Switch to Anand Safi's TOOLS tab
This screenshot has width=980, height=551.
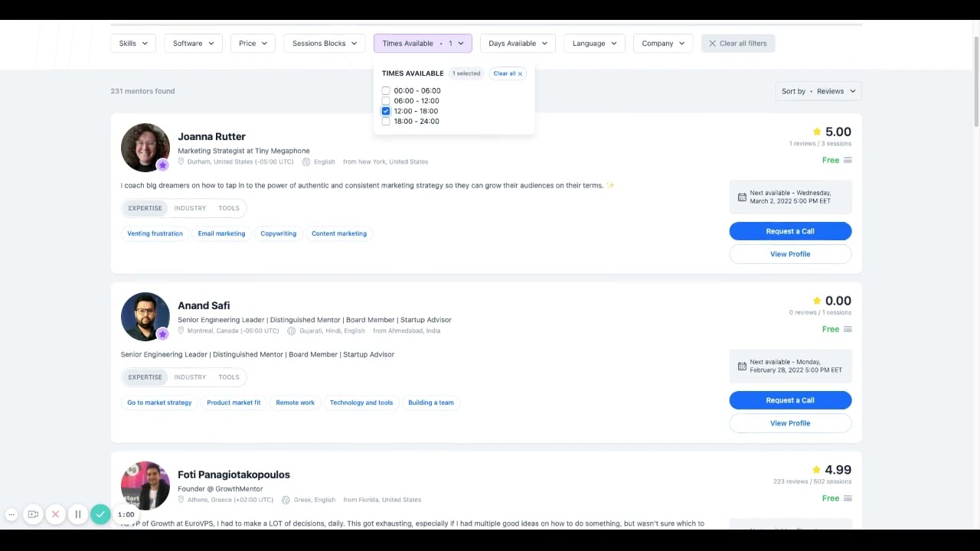229,377
